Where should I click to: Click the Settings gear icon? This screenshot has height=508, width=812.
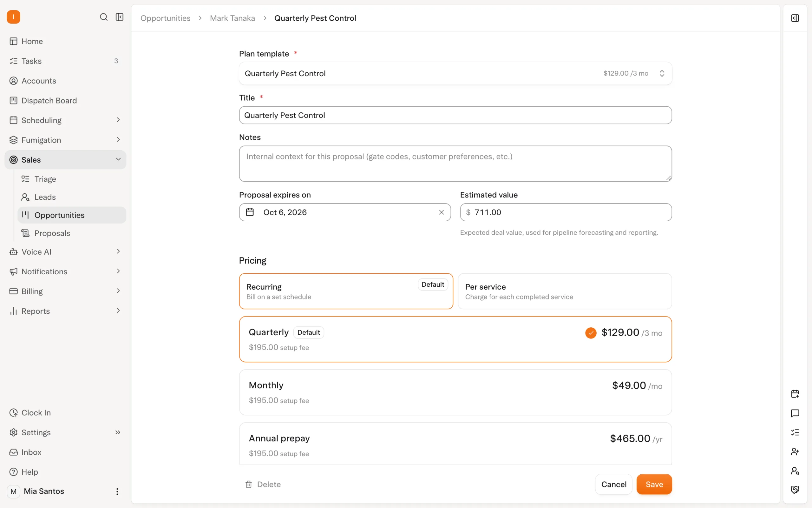click(x=13, y=432)
